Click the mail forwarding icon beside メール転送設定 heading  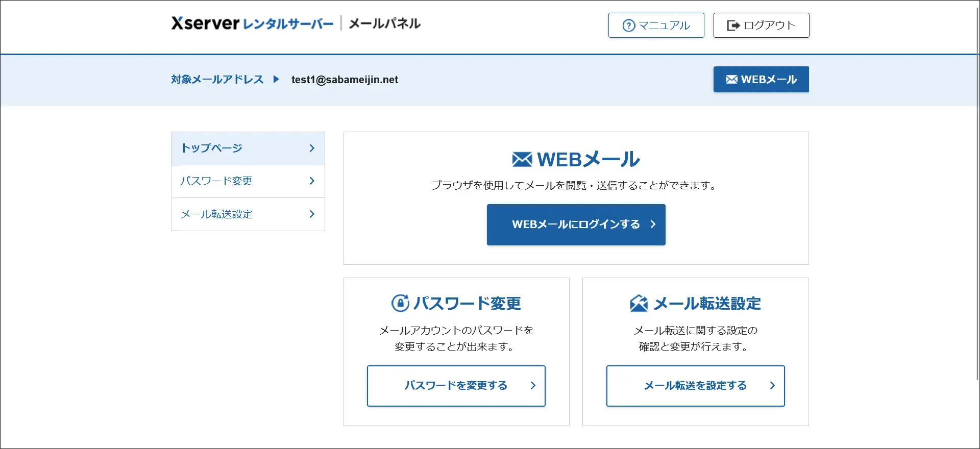[639, 303]
